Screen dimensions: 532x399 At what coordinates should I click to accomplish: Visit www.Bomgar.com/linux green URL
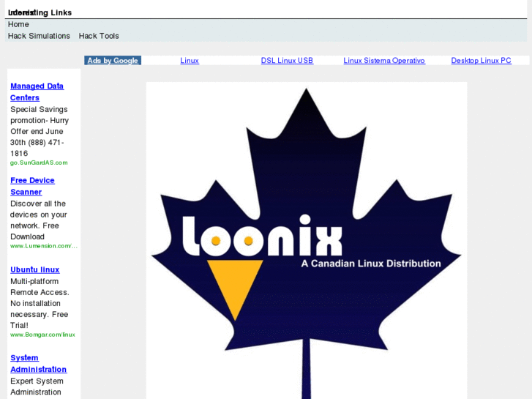pos(42,335)
